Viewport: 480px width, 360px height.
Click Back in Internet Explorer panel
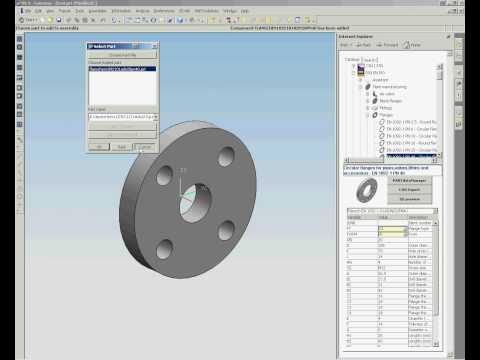pyautogui.click(x=363, y=45)
